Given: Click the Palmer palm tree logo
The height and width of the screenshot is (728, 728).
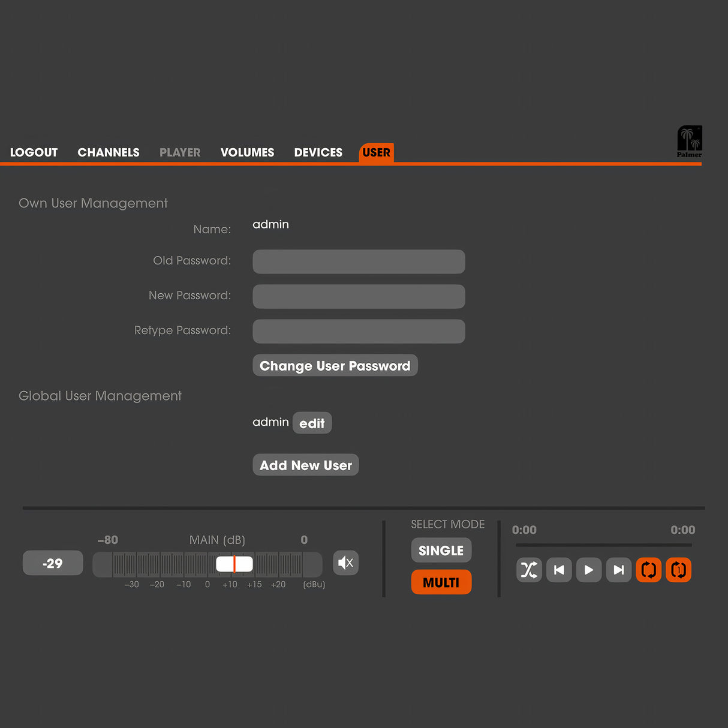Looking at the screenshot, I should [689, 141].
